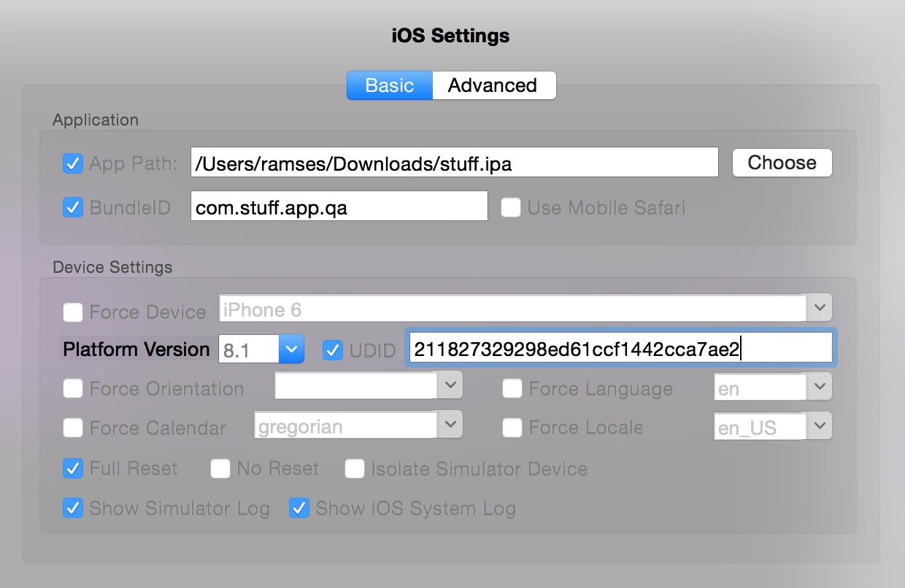Enable Force Calendar checkbox
This screenshot has width=905, height=588.
click(73, 427)
